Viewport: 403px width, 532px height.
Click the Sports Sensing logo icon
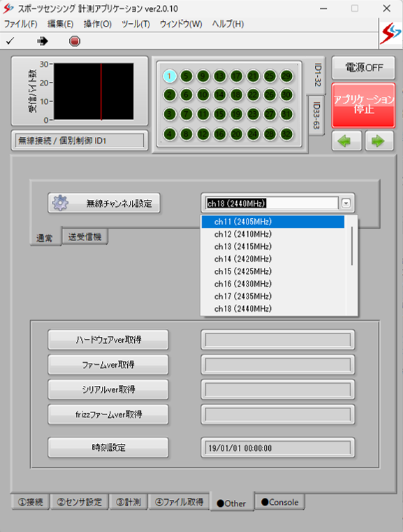(390, 34)
